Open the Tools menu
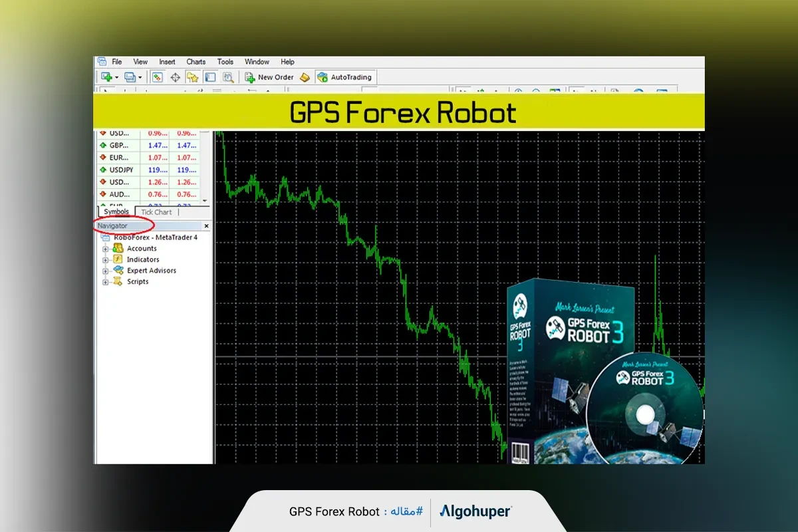Screen dimensions: 798x532 tap(225, 62)
